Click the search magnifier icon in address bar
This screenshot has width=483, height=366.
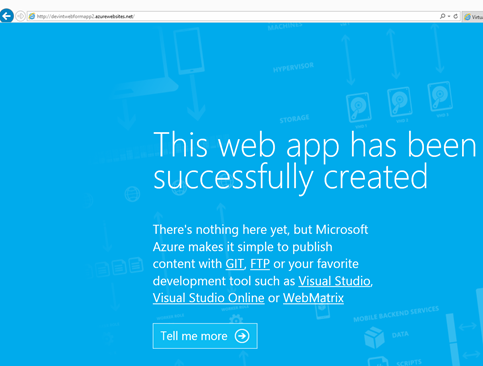click(x=442, y=16)
